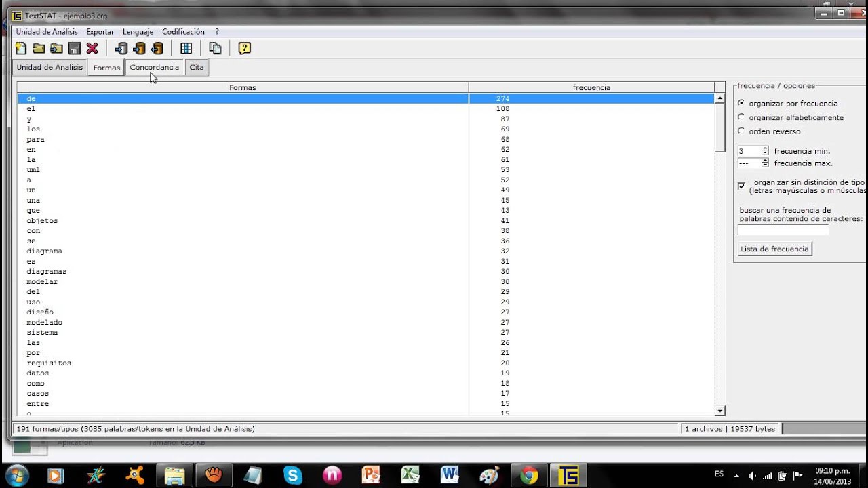Show hidden tray icons arrow
The height and width of the screenshot is (488, 868).
click(737, 475)
